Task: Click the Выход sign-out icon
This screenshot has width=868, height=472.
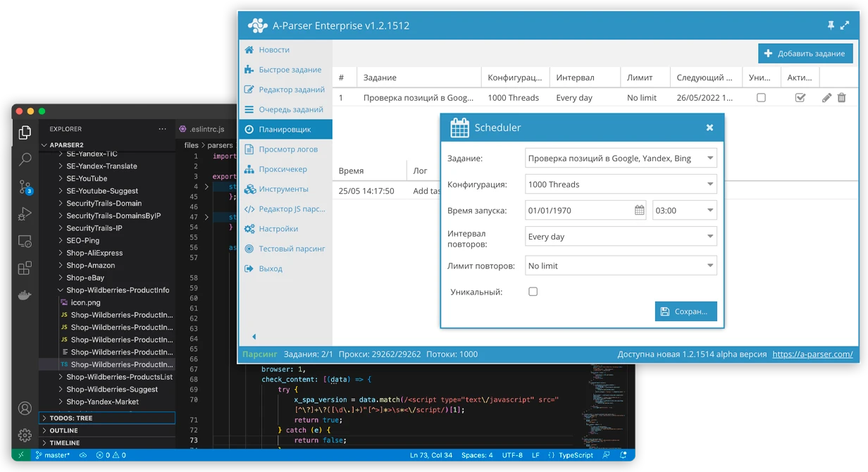Action: tap(249, 268)
